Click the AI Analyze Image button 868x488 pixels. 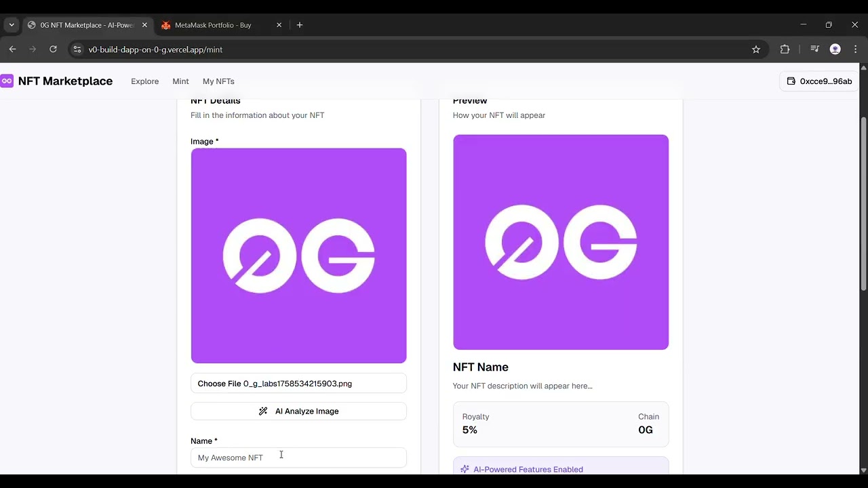pos(298,411)
